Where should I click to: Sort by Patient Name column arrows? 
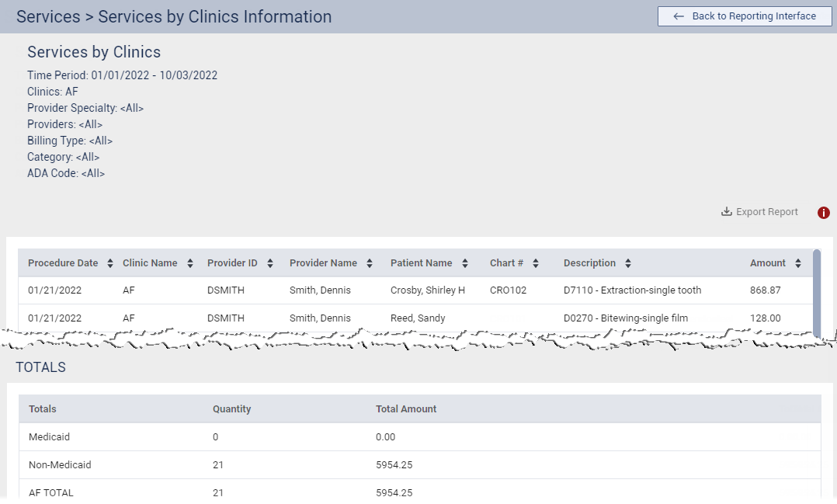(x=464, y=263)
